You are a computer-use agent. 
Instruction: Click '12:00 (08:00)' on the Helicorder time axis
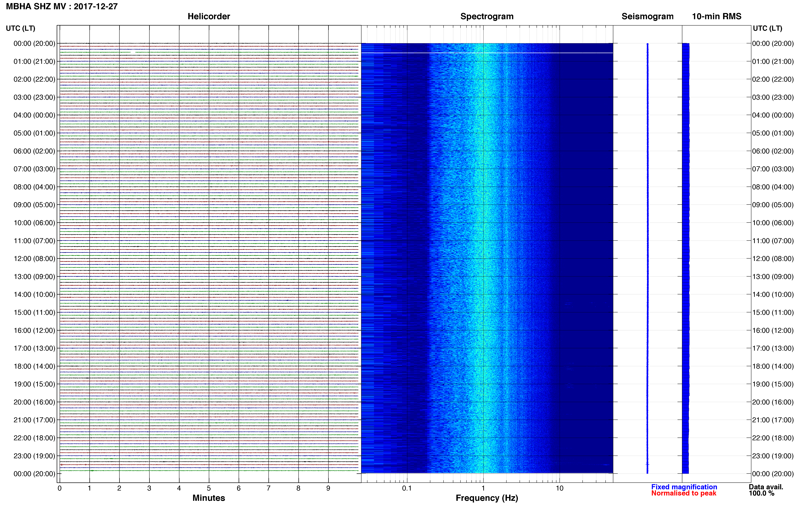point(34,259)
